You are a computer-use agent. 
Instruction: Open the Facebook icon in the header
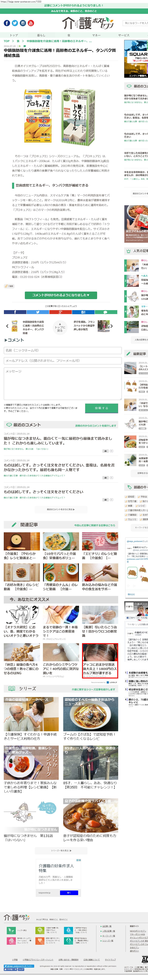(7, 23)
